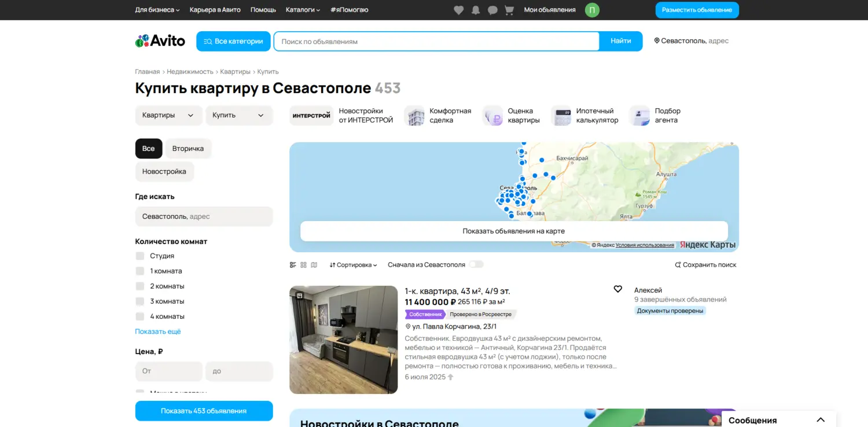This screenshot has width=868, height=427.
Task: Select the Новостройка filter tab
Action: [x=164, y=171]
